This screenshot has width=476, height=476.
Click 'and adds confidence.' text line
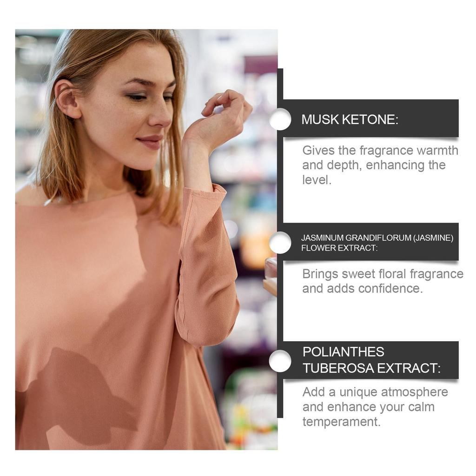pyautogui.click(x=363, y=288)
